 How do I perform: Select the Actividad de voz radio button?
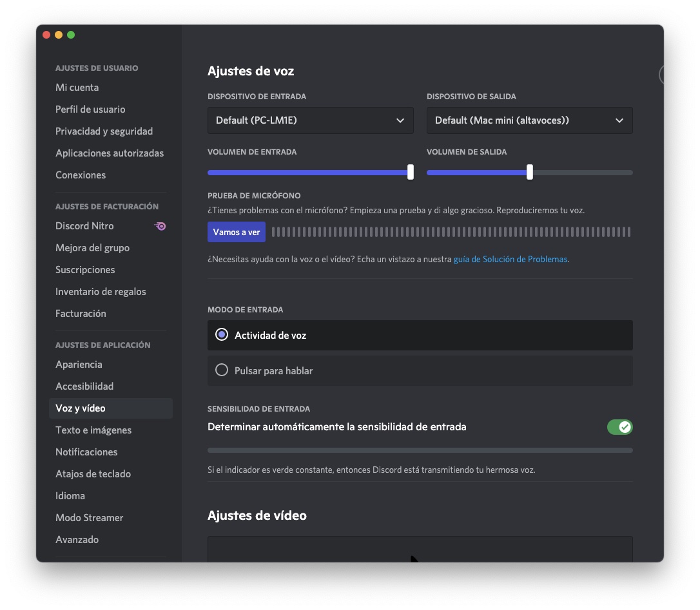(x=222, y=335)
